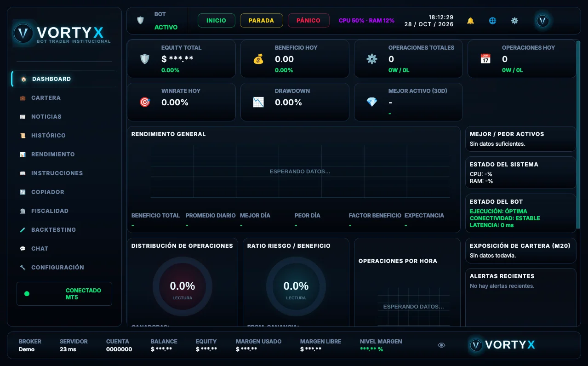This screenshot has width=588, height=366.
Task: Click the bar chart icon next to Rendimiento
Action: tap(23, 154)
